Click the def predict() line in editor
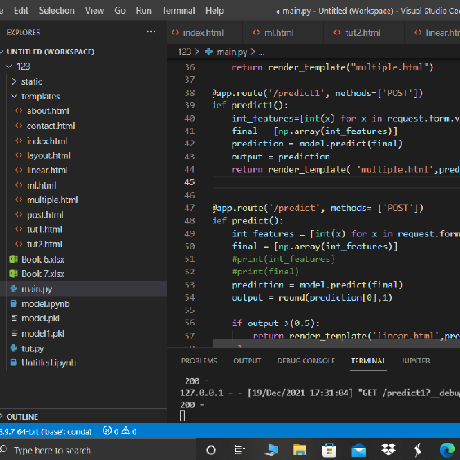This screenshot has height=460, width=460. pyautogui.click(x=248, y=220)
